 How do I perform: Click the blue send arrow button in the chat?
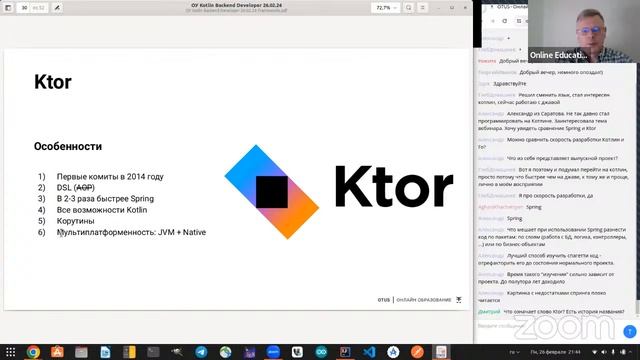629,331
